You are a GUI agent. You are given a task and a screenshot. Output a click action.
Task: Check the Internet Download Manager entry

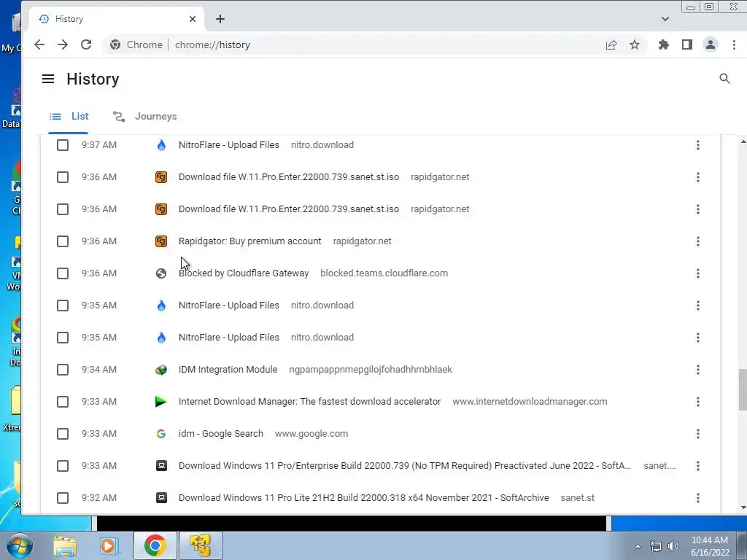click(x=63, y=402)
